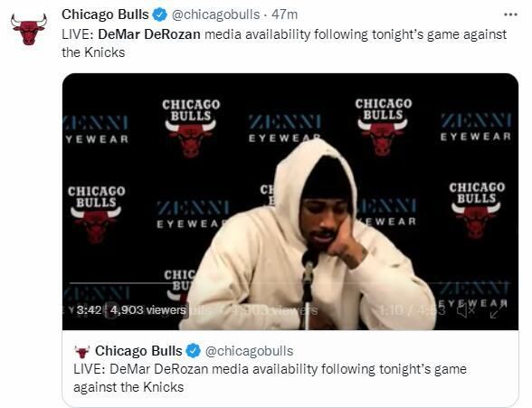Click the blue verified badge beside Chicago Bulls

tap(160, 14)
